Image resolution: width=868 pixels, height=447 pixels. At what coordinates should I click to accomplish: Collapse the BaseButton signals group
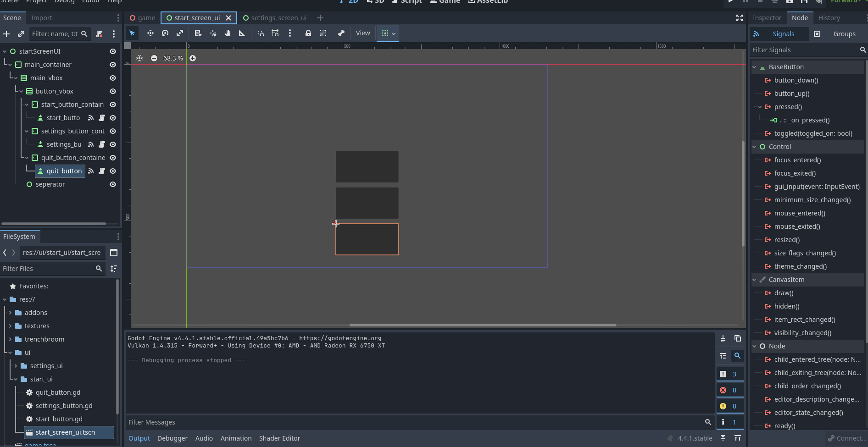754,67
